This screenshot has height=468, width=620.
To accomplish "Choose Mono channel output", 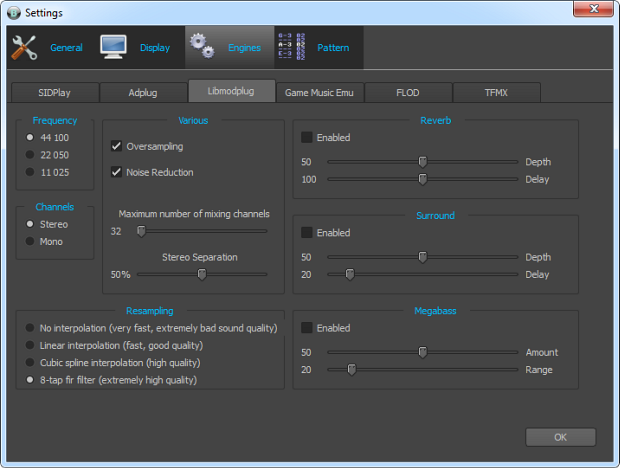I will pyautogui.click(x=31, y=241).
